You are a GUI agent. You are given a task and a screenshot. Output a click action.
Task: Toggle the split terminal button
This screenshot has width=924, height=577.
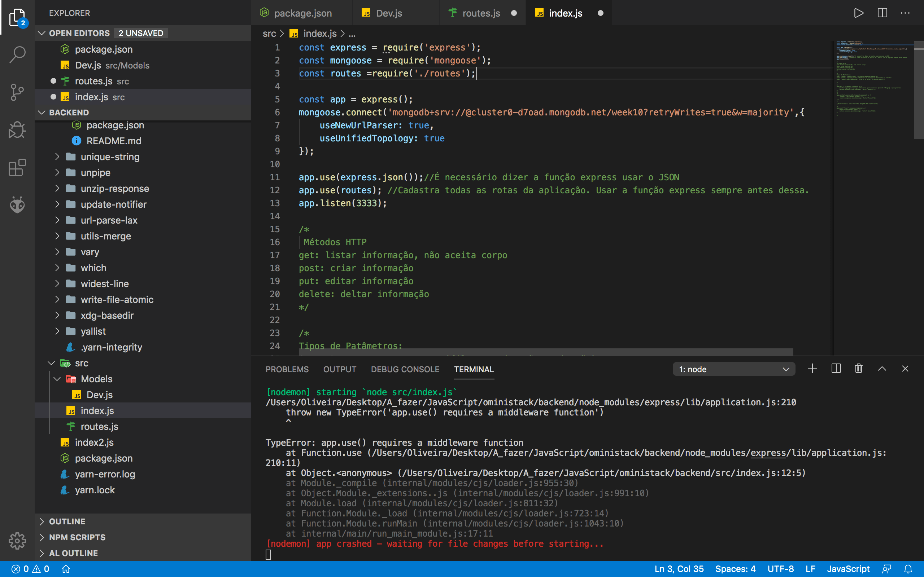[836, 369]
